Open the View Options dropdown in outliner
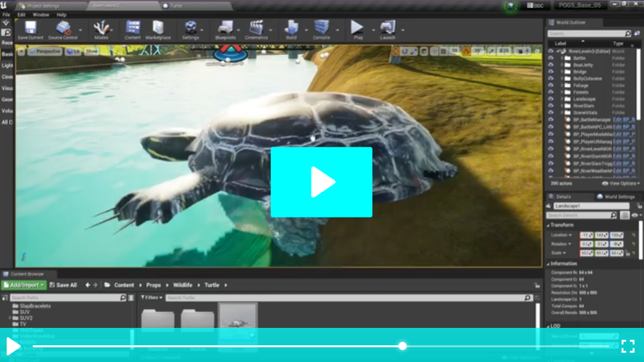 tap(621, 183)
